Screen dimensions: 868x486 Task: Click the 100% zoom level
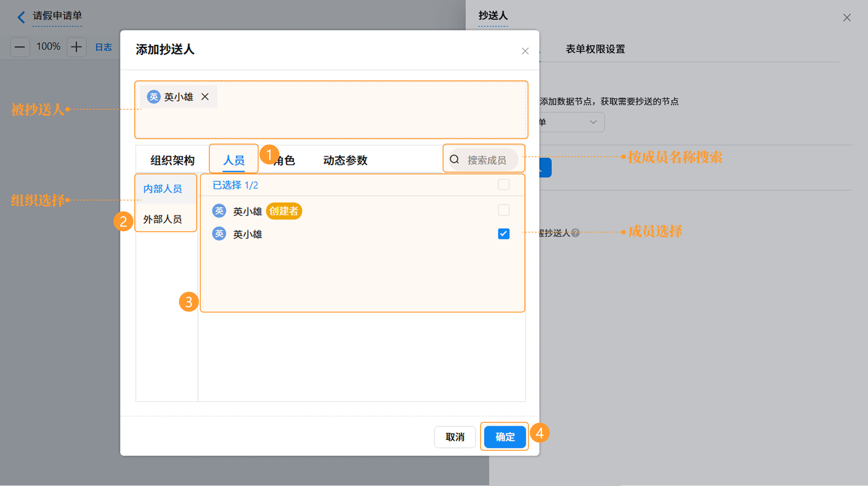point(48,47)
